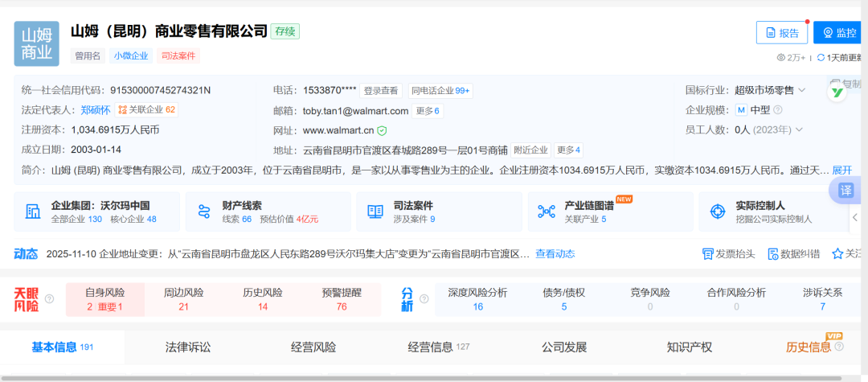The image size is (868, 382).
Task: Switch to 经营风险 tab
Action: pyautogui.click(x=313, y=347)
